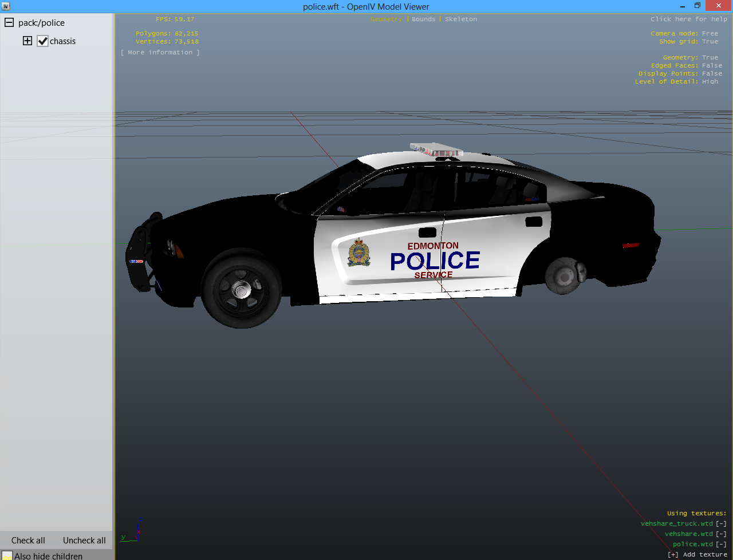Restore down the Model Viewer window
Viewport: 733px width, 560px height.
(x=697, y=6)
